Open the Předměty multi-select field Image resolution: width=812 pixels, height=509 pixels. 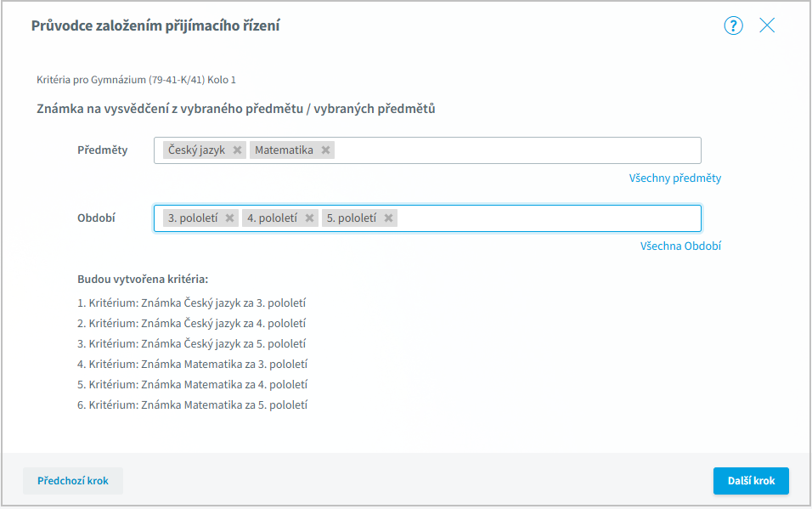coord(427,150)
